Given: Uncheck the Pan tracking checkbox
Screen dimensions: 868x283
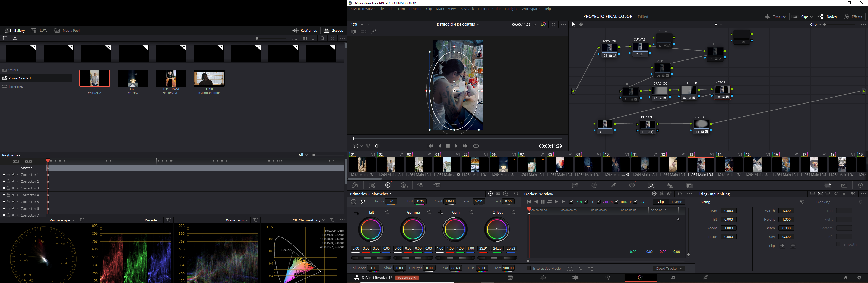Looking at the screenshot, I should pos(572,202).
